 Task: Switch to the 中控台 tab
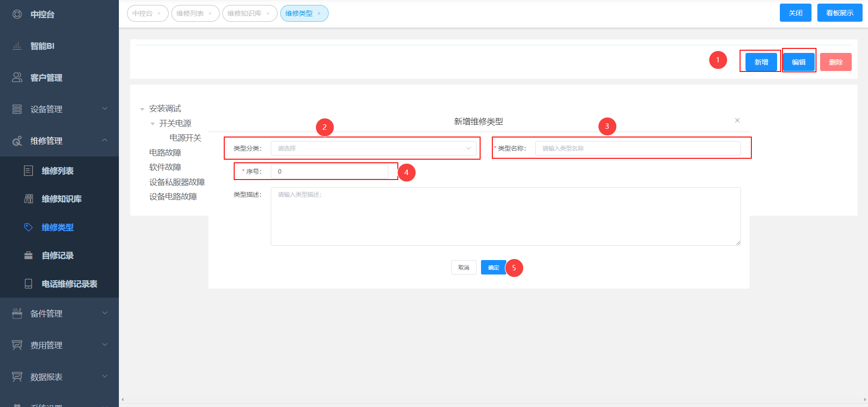142,14
